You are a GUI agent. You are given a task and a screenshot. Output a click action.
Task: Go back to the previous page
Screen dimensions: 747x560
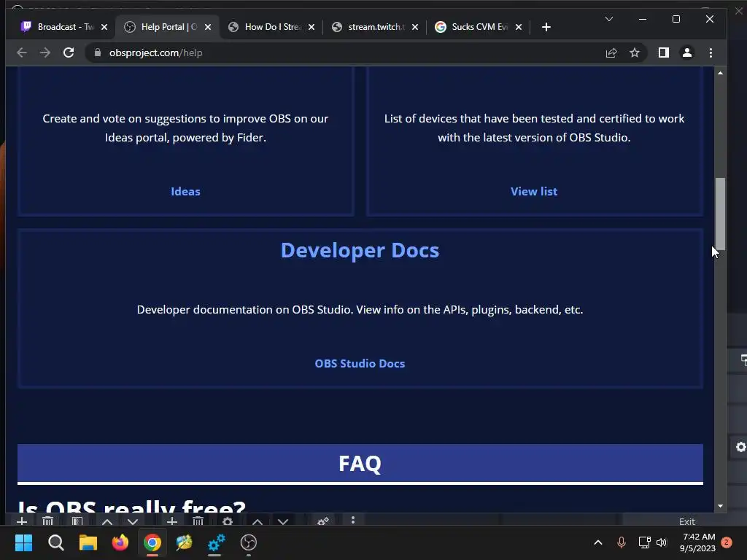pyautogui.click(x=22, y=52)
